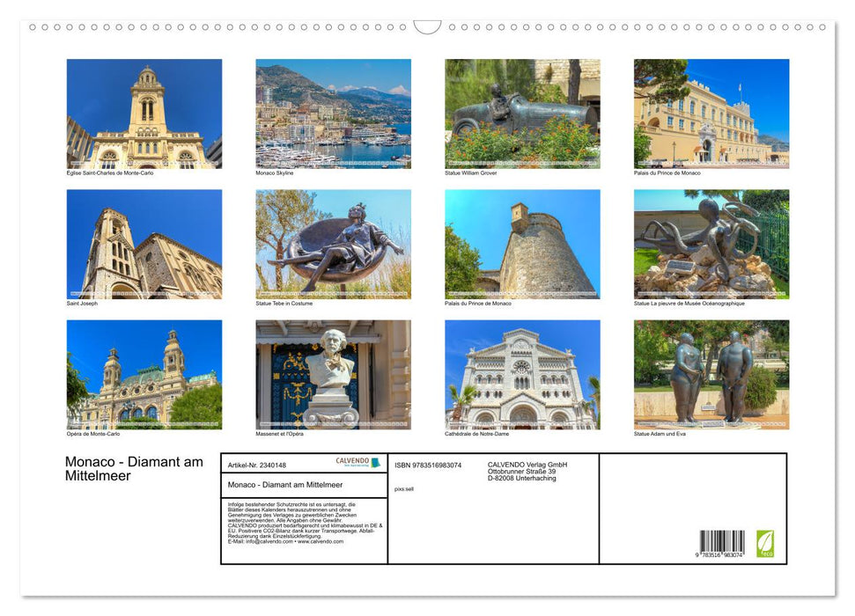Screen dimensions: 855x616
Task: Click the 'Statue La pieuvre de Musée Océanographique' caption
Action: coord(689,303)
